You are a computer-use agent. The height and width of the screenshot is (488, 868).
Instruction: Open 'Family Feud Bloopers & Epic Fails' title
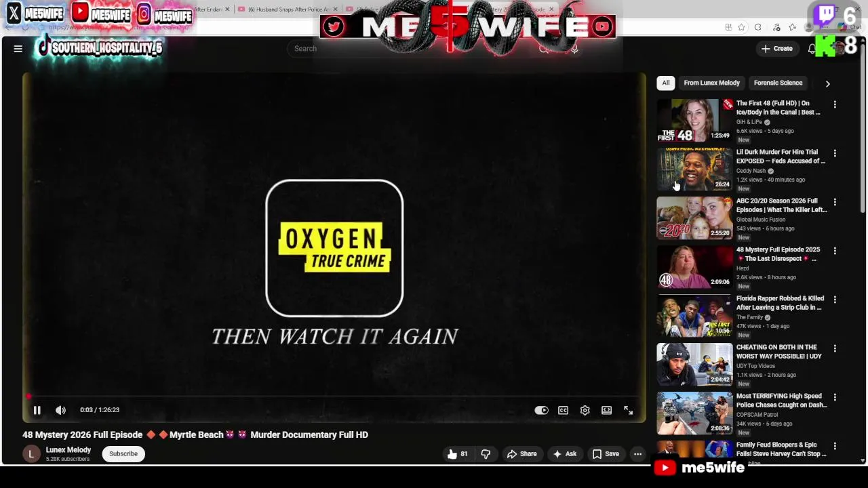781,449
